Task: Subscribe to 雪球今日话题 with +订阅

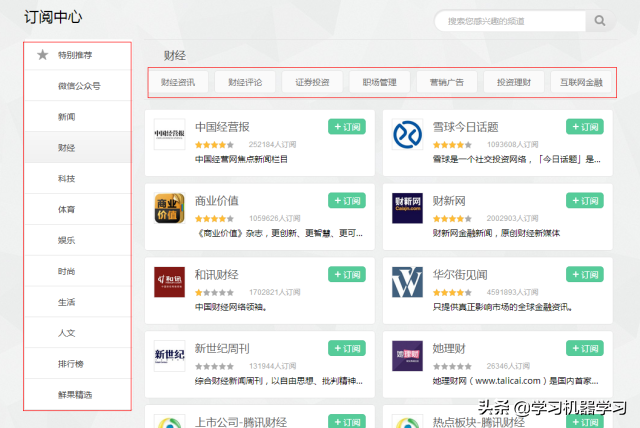Action: pos(585,127)
